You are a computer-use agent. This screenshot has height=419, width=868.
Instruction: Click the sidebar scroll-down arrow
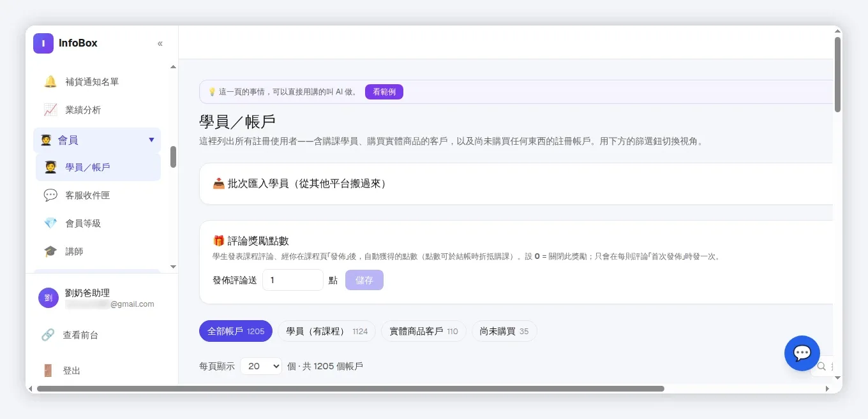pyautogui.click(x=173, y=267)
